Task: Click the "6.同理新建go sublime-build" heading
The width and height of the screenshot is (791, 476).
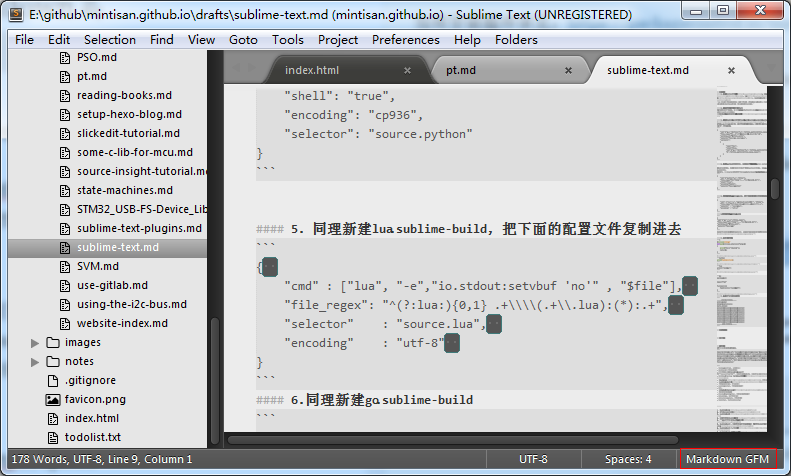Action: click(x=382, y=400)
